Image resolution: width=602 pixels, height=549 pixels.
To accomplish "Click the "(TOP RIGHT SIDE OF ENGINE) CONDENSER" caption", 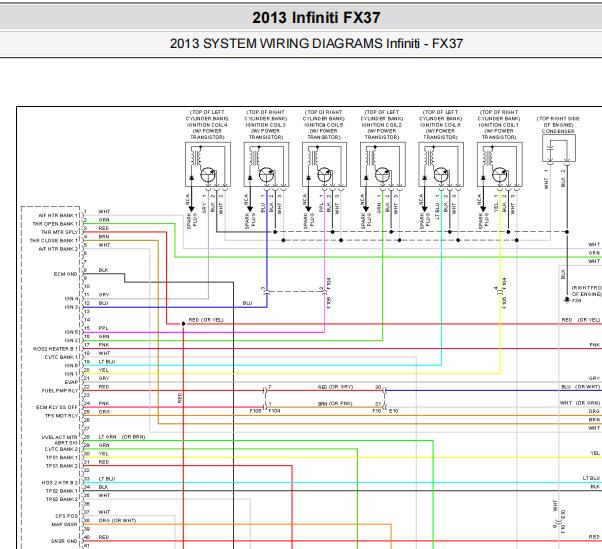I will pos(558,125).
